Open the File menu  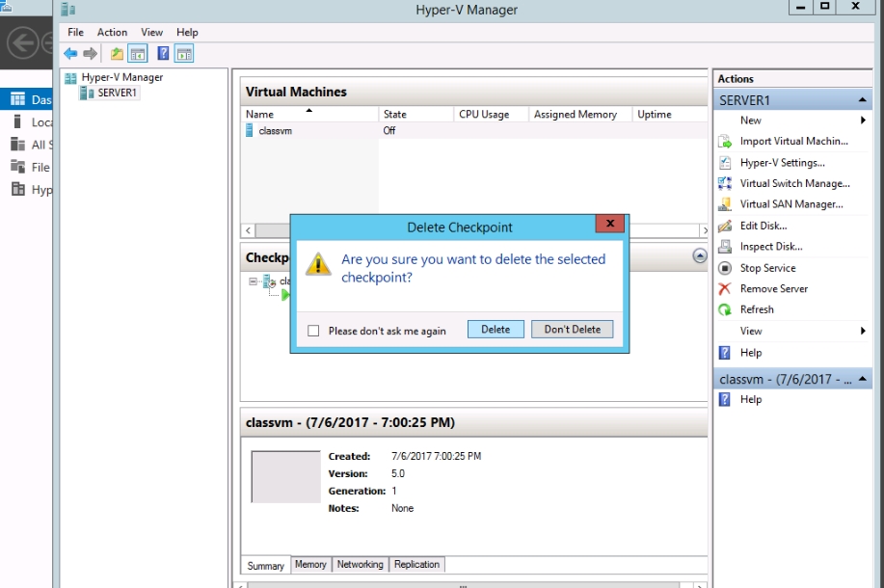[75, 32]
